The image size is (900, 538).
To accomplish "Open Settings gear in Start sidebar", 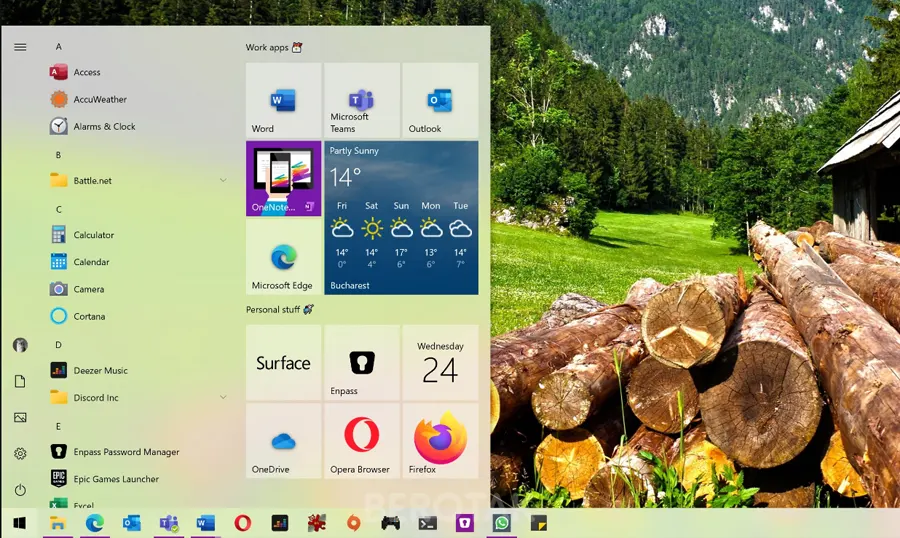I will (20, 454).
